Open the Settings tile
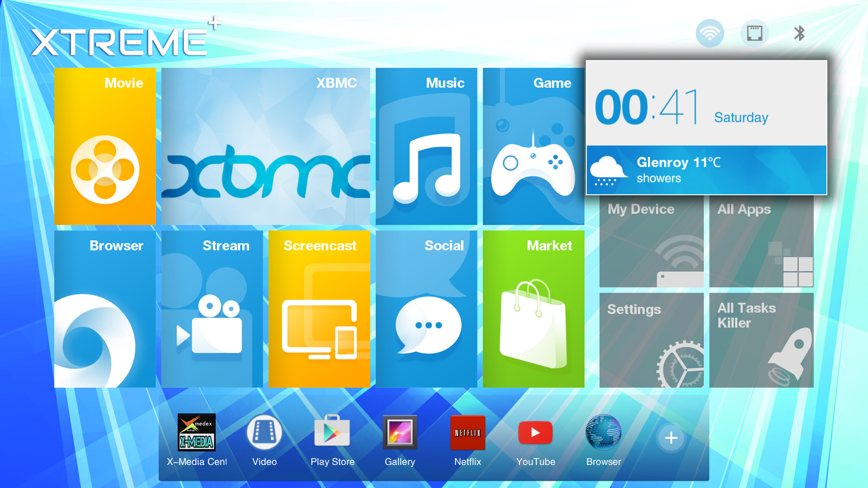Screen dimensions: 868x488 point(651,340)
